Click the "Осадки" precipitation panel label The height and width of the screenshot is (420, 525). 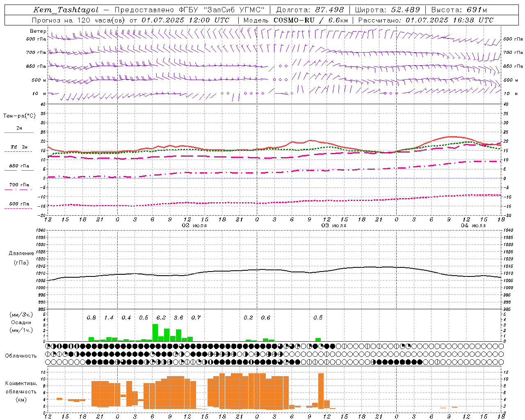[x=21, y=322]
